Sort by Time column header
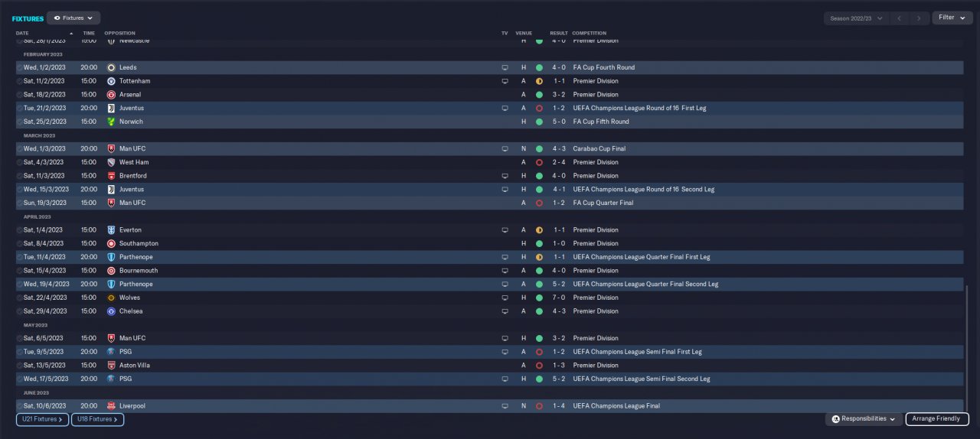Image resolution: width=980 pixels, height=439 pixels. click(x=89, y=33)
